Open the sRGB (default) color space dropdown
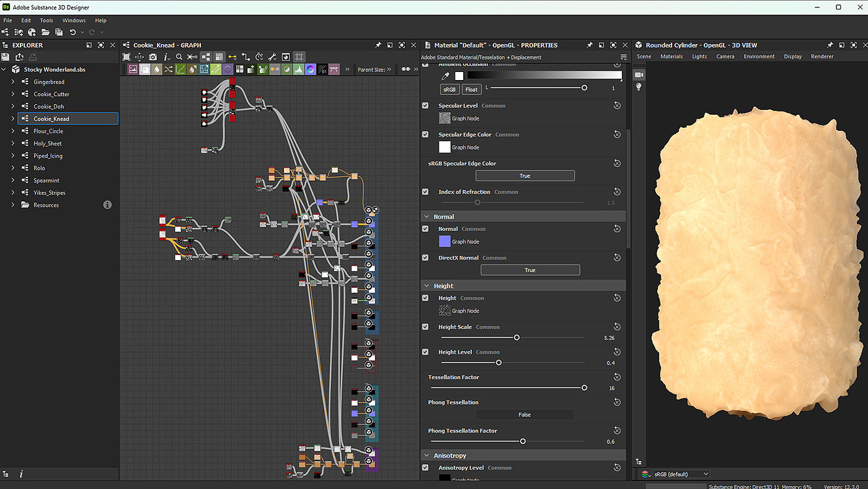This screenshot has width=868, height=489. point(681,474)
